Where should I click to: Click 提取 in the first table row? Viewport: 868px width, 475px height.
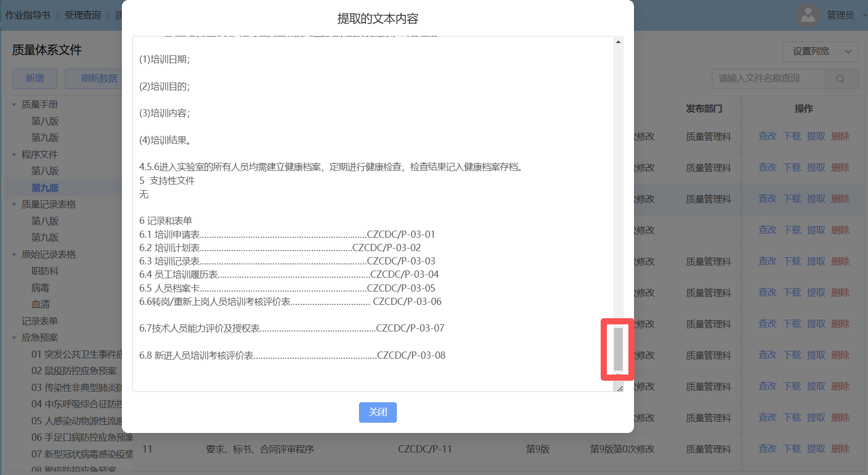click(x=816, y=136)
